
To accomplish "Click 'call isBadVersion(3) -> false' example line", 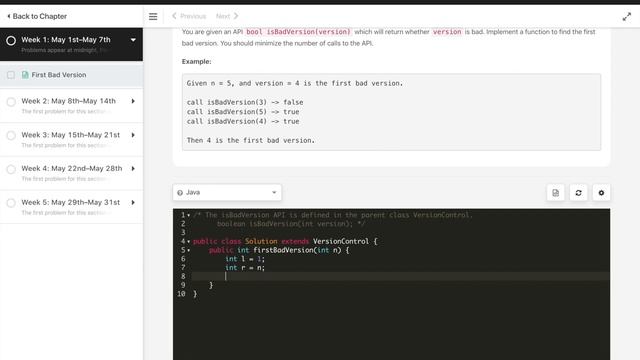I will [x=245, y=102].
